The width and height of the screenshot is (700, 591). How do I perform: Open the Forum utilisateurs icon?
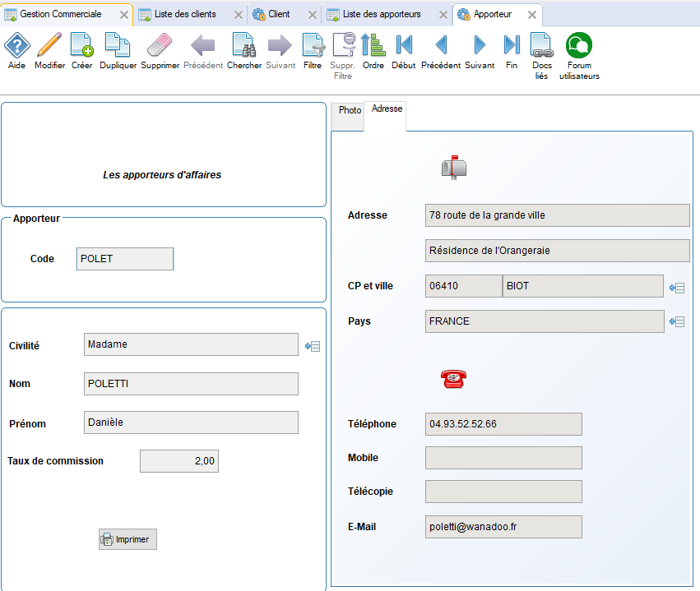[x=579, y=45]
